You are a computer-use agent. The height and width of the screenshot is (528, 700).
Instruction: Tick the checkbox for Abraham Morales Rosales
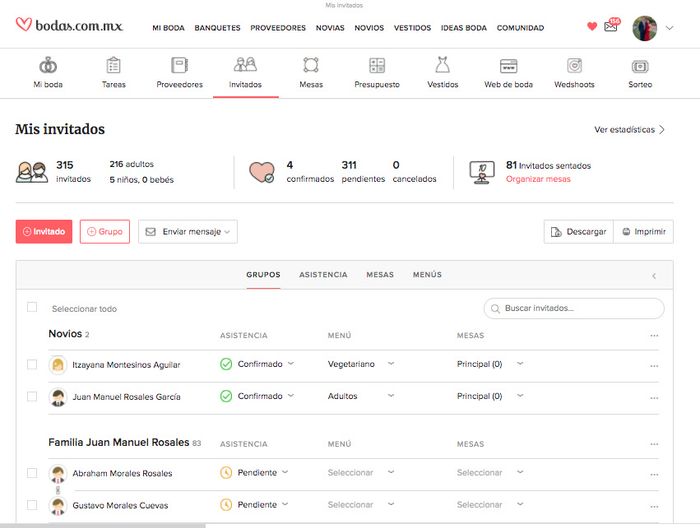coord(32,473)
